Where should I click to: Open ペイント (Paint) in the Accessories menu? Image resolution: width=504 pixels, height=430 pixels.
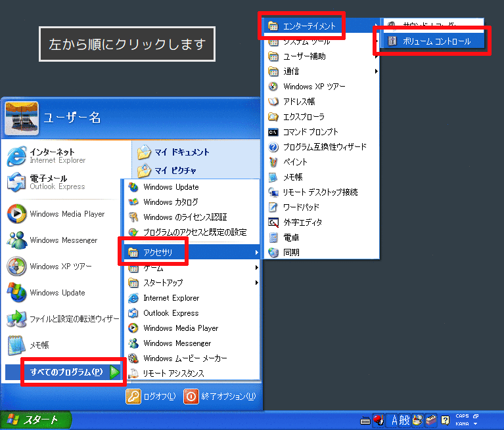[x=295, y=161]
